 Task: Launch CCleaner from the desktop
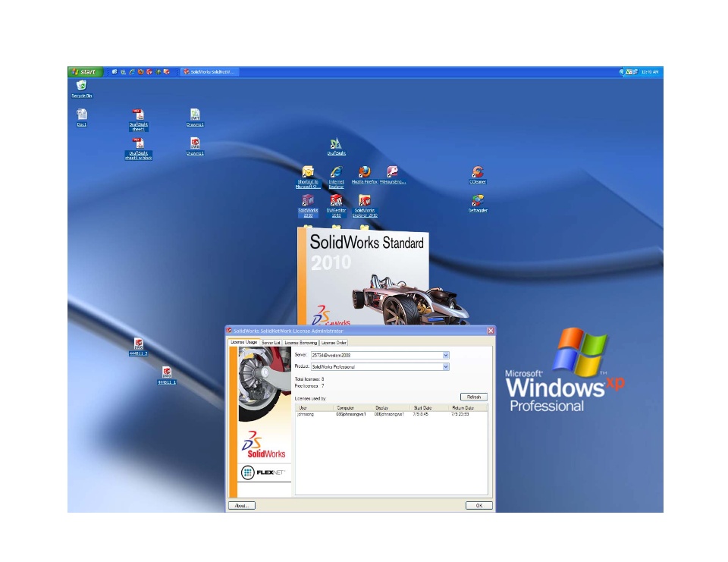[478, 175]
